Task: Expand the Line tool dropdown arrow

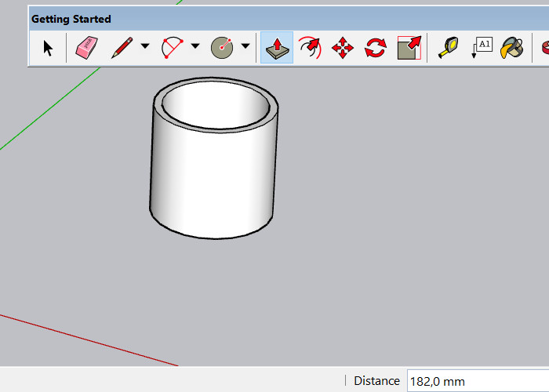Action: click(145, 47)
